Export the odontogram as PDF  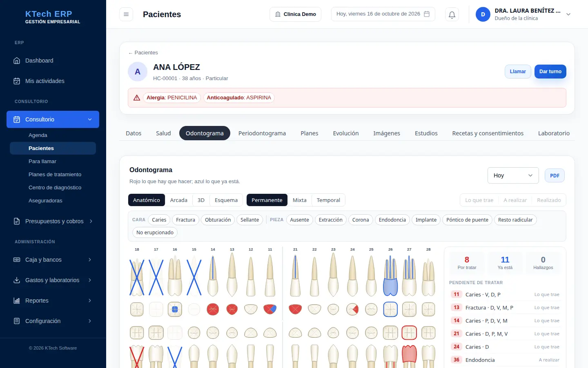click(x=555, y=175)
